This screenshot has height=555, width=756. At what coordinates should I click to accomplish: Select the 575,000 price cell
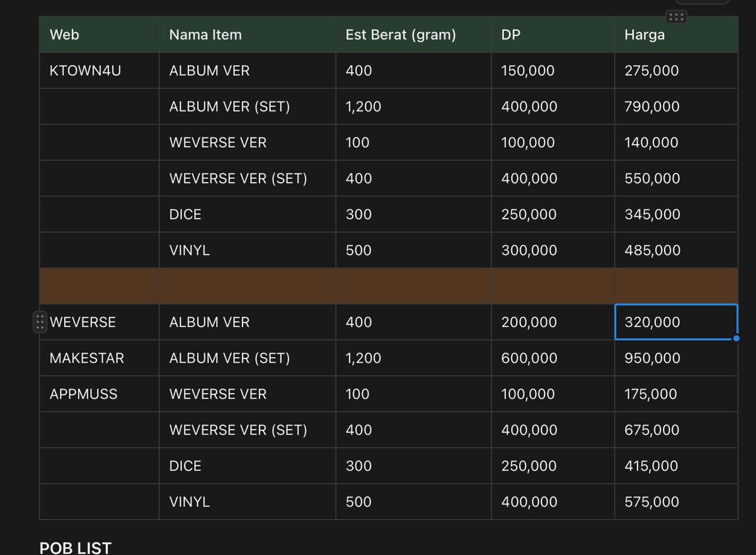coord(676,501)
